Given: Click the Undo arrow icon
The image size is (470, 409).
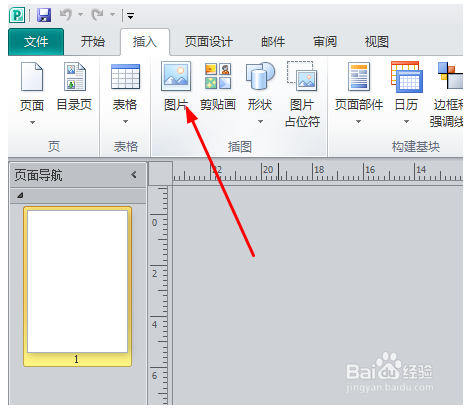Looking at the screenshot, I should (66, 15).
